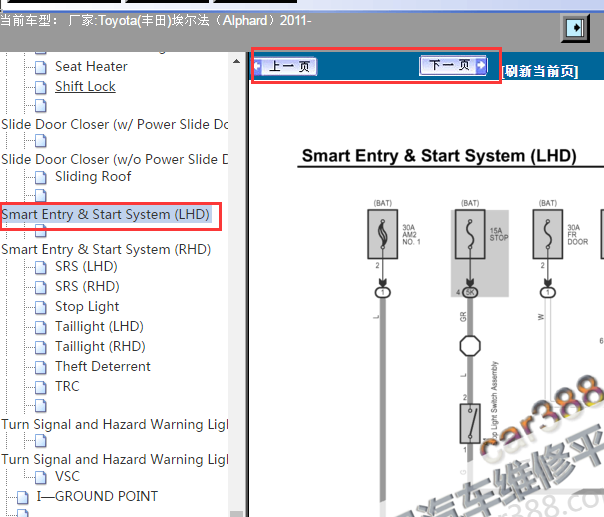604x517 pixels.
Task: Click the page icon next to Sliding Roof
Action: (41, 177)
